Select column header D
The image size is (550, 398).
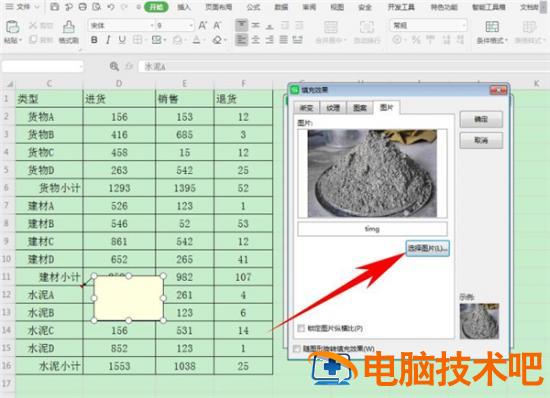(x=119, y=84)
